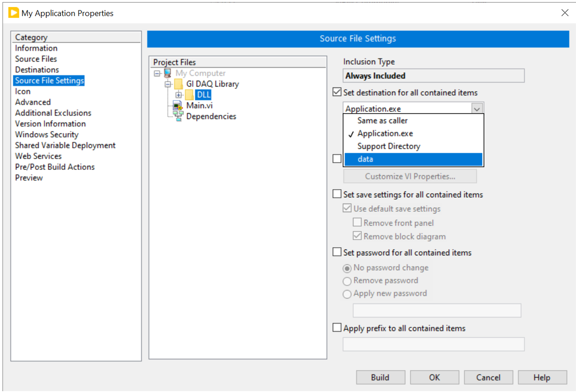This screenshot has height=392, width=576.
Task: Enable Apply prefix to all contained items
Action: [x=337, y=328]
